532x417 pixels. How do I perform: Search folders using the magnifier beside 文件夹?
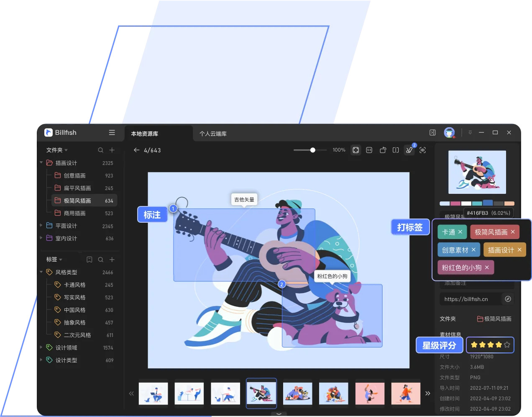[101, 150]
